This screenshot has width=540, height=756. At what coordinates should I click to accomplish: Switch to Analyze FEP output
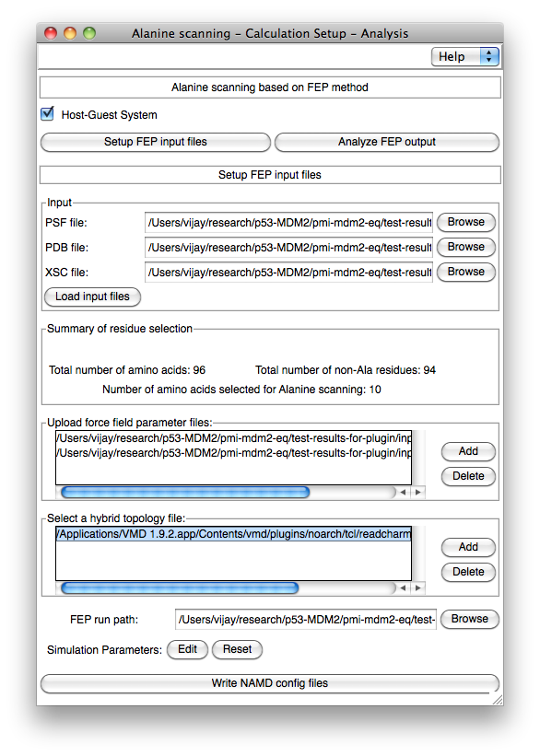(386, 142)
